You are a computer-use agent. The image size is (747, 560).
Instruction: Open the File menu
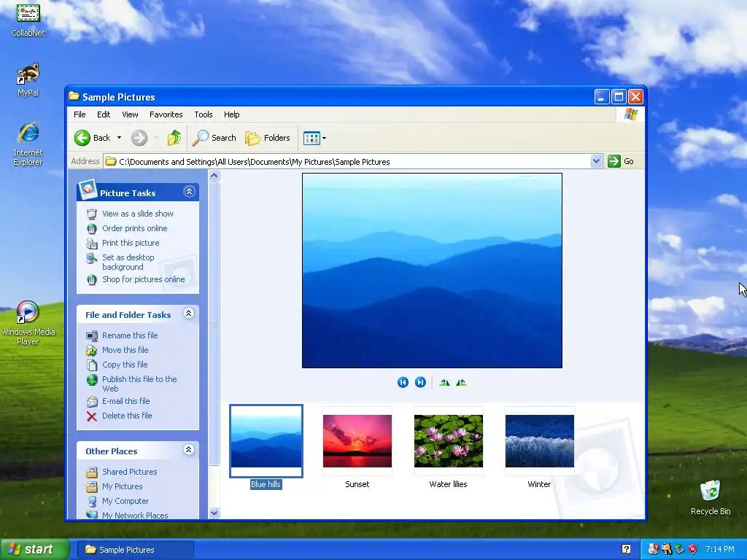click(80, 114)
